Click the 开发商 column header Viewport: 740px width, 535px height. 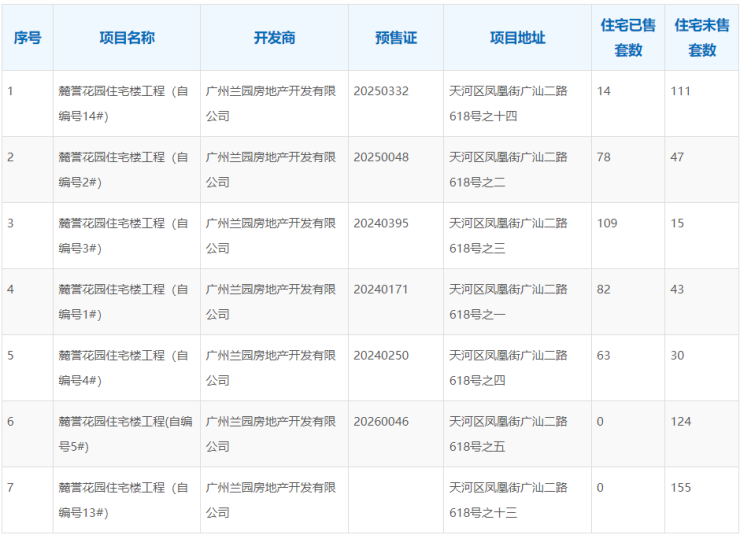point(275,38)
